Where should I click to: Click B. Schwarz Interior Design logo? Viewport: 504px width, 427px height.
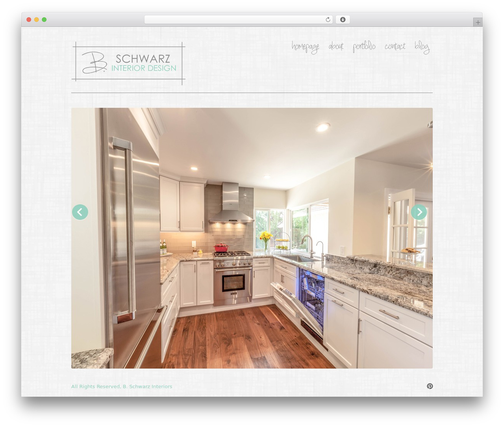[128, 63]
